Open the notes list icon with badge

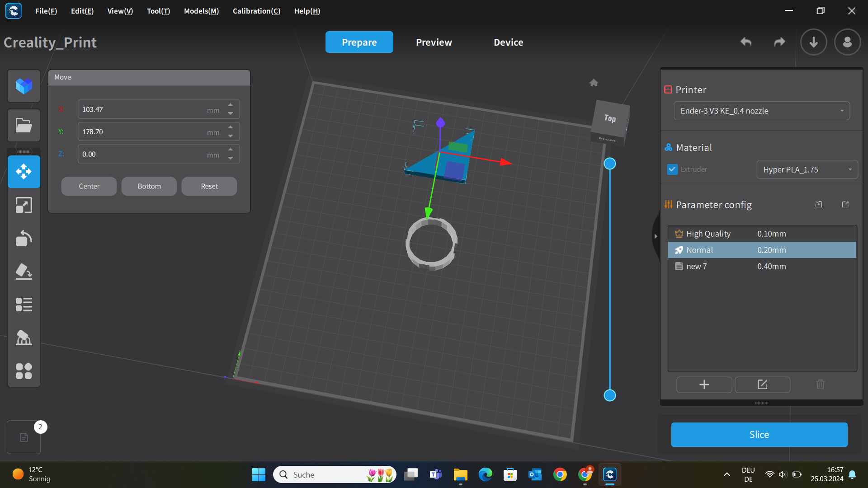tap(24, 437)
